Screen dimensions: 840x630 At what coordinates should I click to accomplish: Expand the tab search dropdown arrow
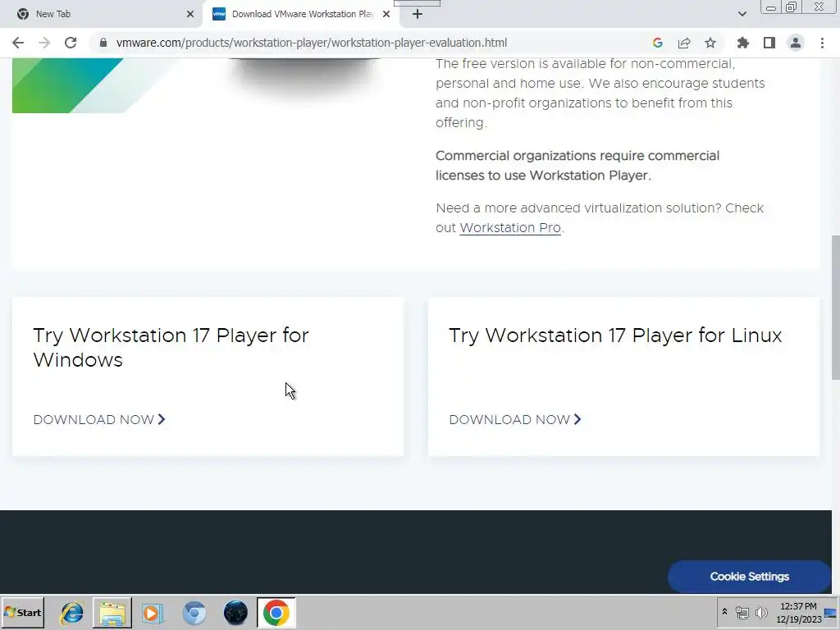742,14
